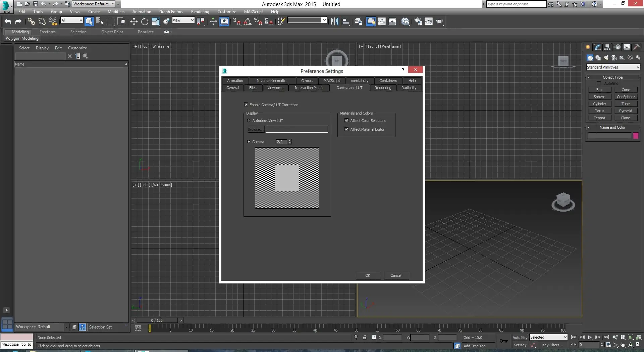
Task: Open the Modify command panel tab
Action: point(598,47)
